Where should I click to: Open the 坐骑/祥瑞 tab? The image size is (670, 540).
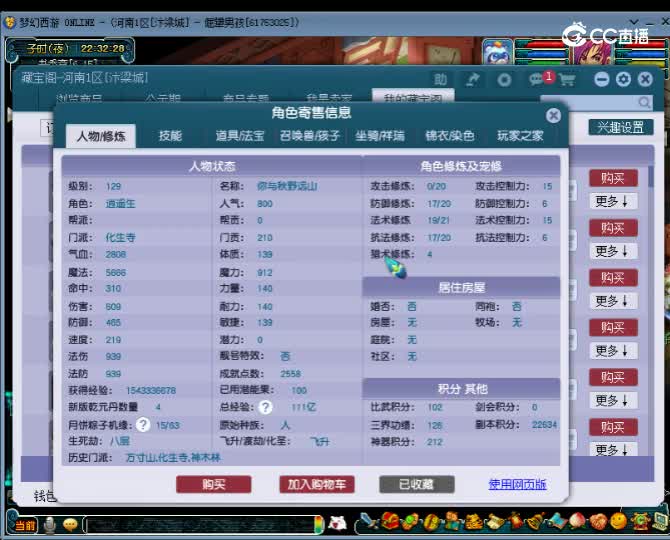(x=380, y=136)
